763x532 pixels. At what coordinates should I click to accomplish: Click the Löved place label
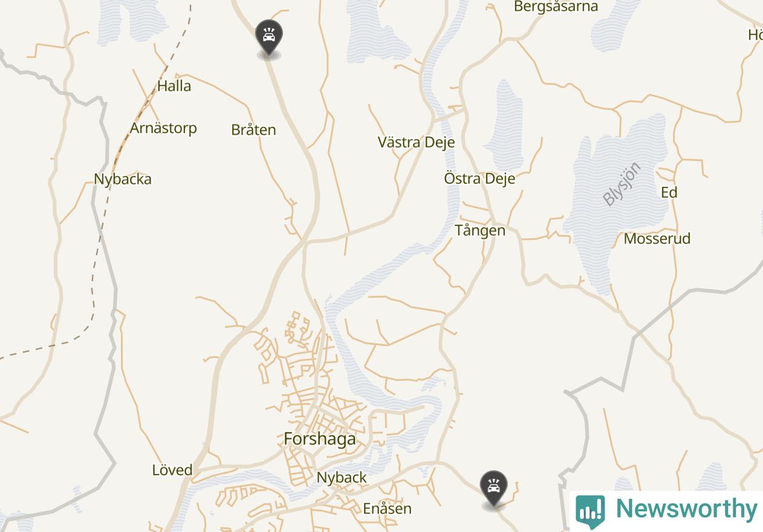172,470
